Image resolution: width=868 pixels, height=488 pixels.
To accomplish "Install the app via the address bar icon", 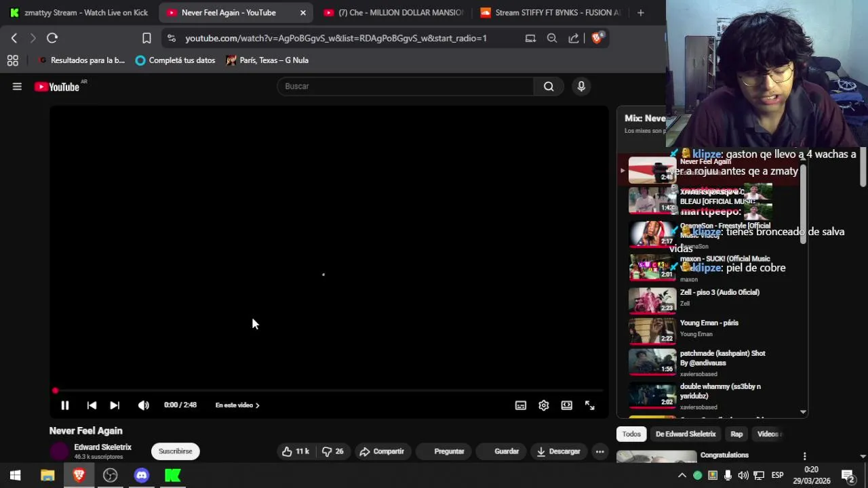I will [x=530, y=39].
